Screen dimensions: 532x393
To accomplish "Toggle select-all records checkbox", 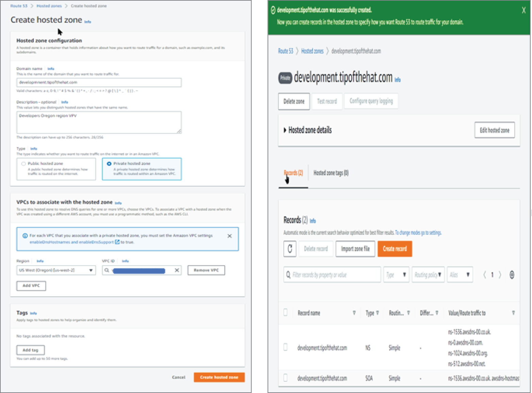I will click(x=285, y=312).
